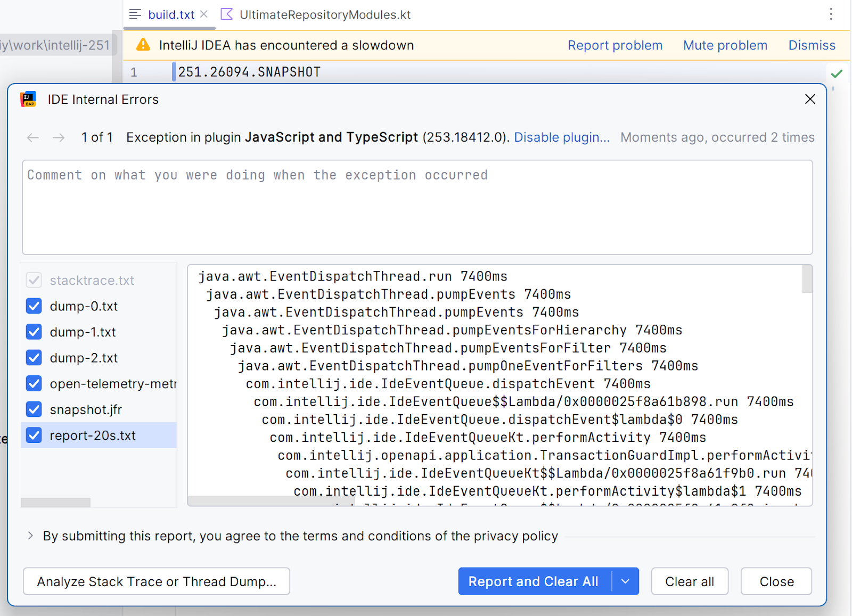
Task: Click the pumpEventsForFilter 7400ms trace line
Action: coord(448,348)
